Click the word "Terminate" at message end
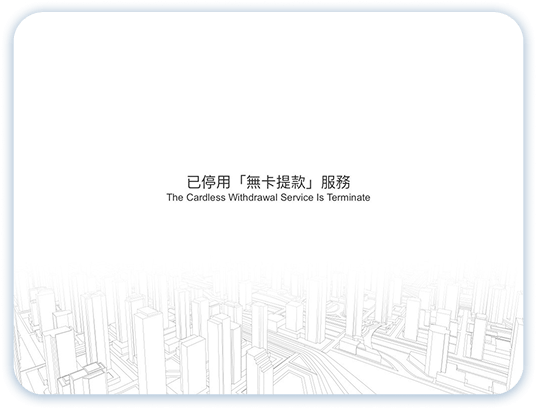 tap(348, 198)
